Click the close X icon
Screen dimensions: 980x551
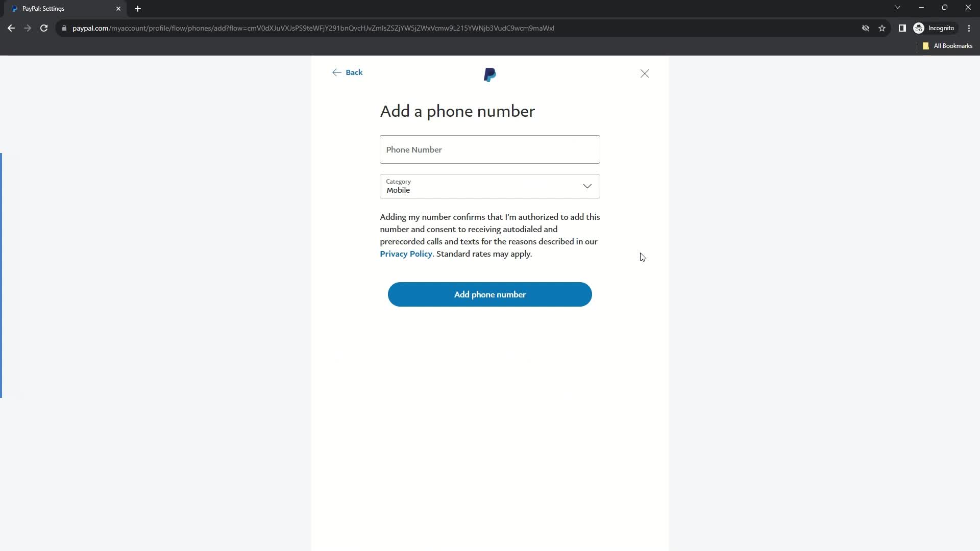645,73
